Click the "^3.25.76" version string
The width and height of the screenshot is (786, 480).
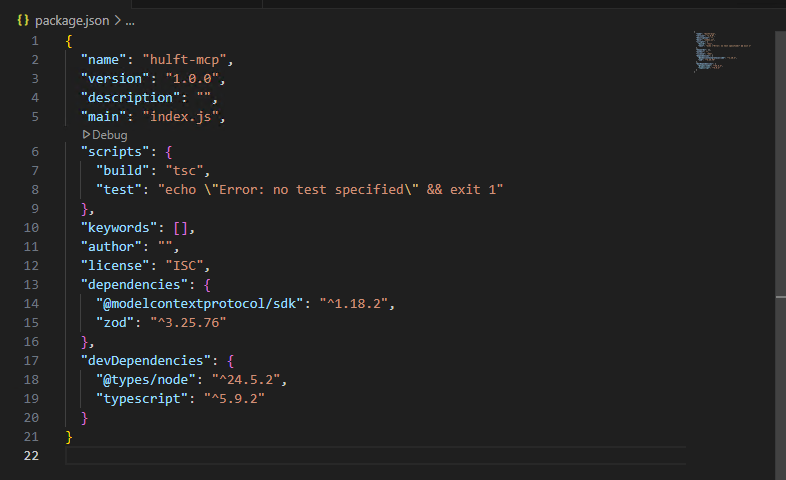[188, 323]
